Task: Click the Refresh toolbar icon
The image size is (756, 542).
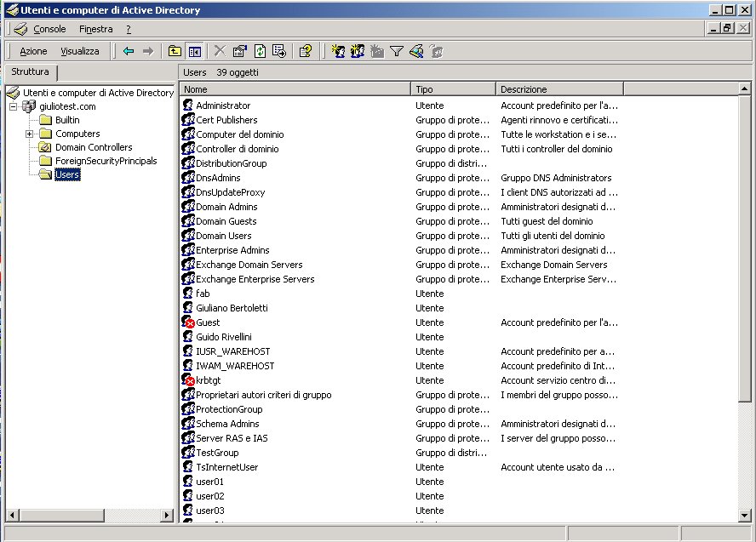Action: pyautogui.click(x=260, y=51)
